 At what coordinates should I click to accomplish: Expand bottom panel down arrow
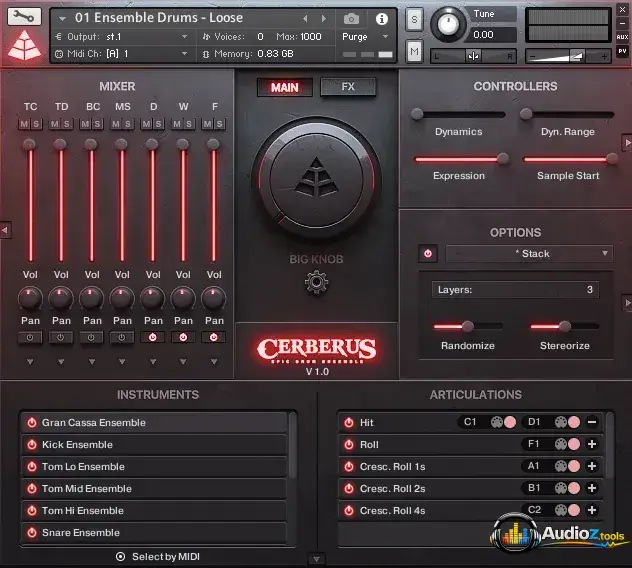[x=316, y=559]
